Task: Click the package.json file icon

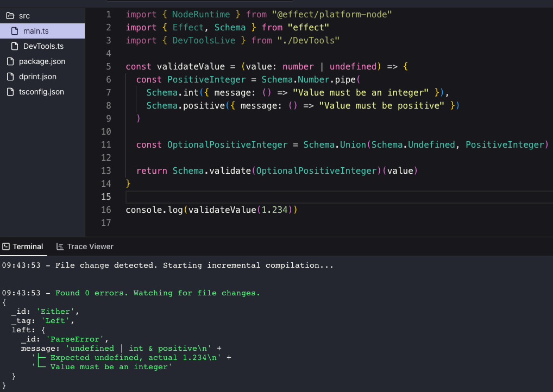Action: coord(10,61)
